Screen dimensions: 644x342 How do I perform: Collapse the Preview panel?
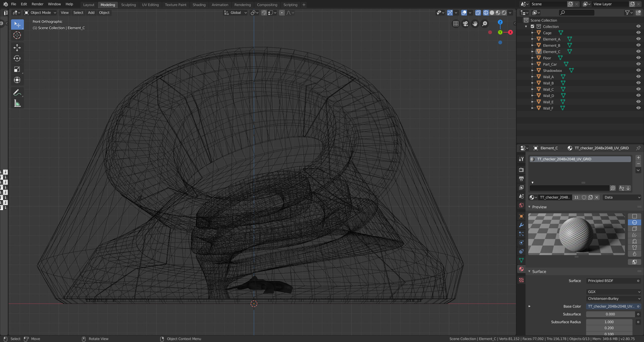coord(539,207)
